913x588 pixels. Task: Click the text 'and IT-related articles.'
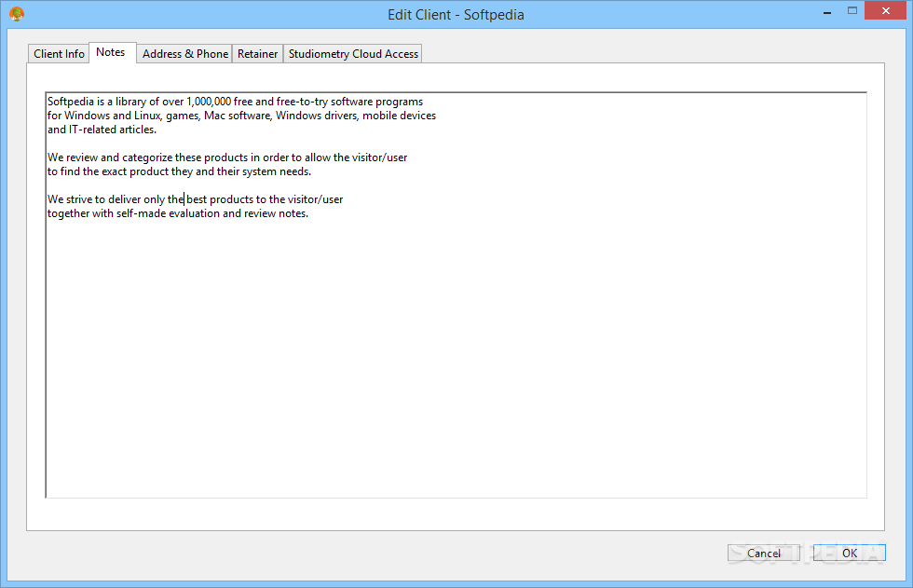pos(102,130)
